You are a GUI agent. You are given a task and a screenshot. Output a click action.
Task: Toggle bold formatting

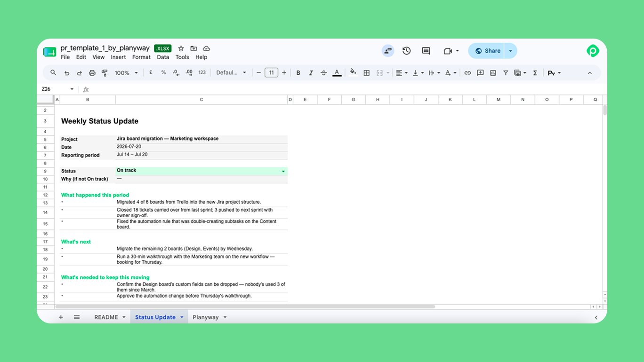[x=298, y=73]
